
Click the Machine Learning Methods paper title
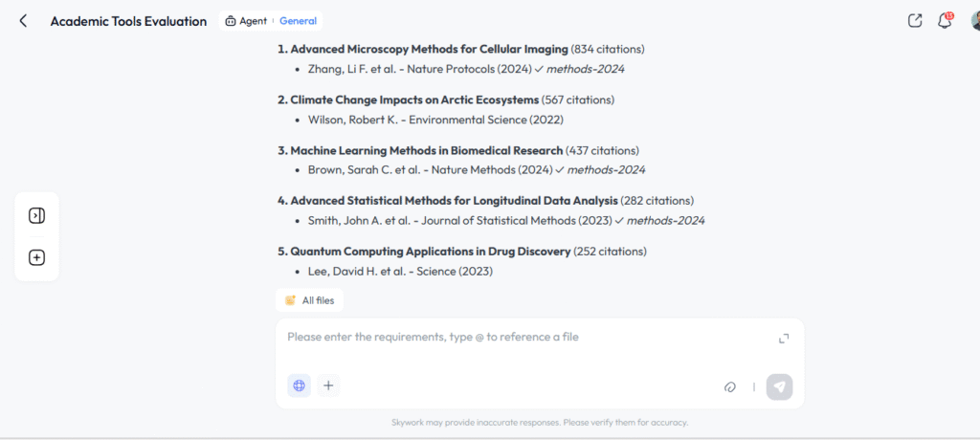coord(426,150)
